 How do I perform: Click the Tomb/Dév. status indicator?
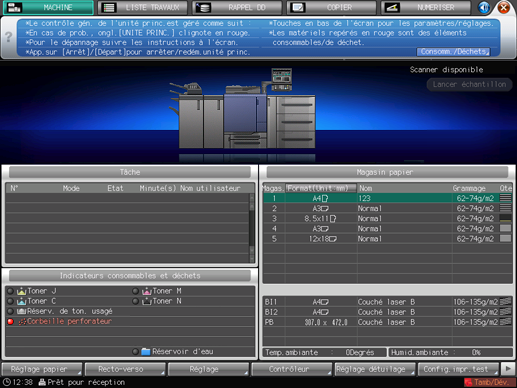(x=487, y=382)
